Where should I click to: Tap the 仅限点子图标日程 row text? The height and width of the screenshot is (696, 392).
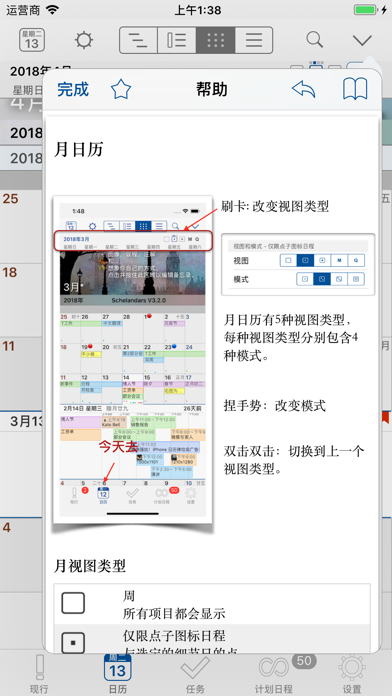point(174,636)
